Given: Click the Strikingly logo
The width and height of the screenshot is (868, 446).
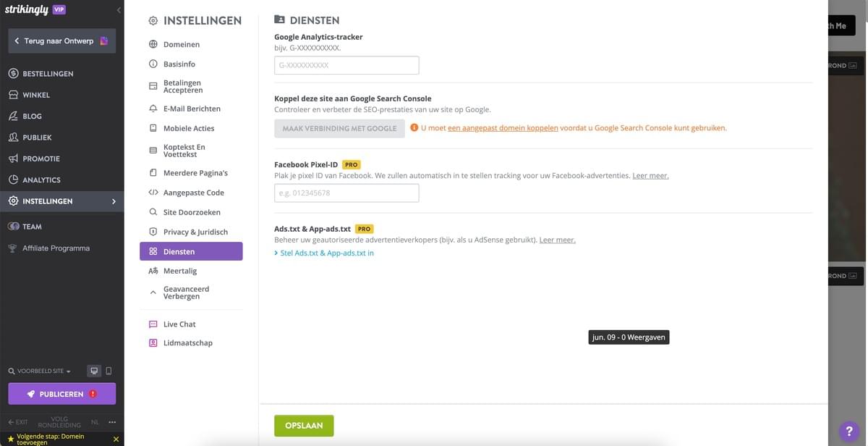Looking at the screenshot, I should [x=26, y=10].
